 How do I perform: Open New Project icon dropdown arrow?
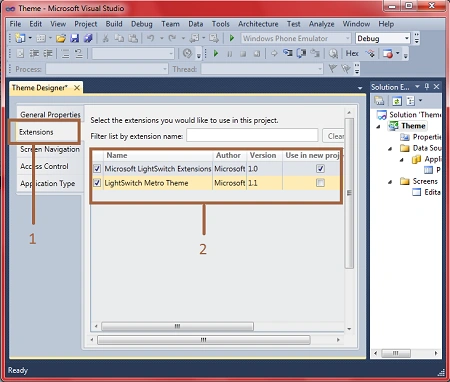click(x=30, y=38)
